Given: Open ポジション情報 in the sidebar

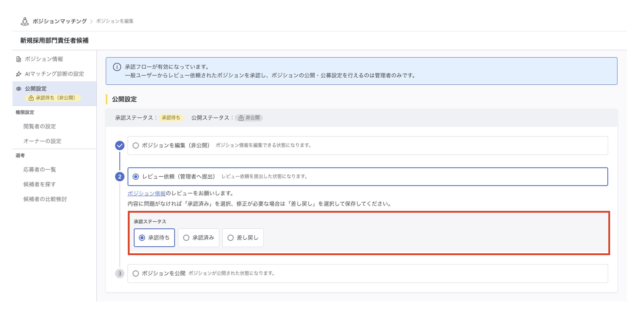Looking at the screenshot, I should (44, 59).
